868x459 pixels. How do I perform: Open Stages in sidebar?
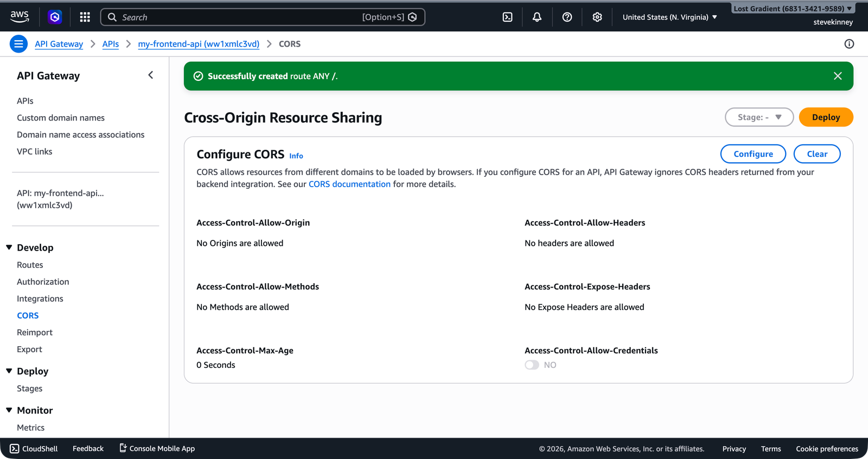(x=29, y=388)
